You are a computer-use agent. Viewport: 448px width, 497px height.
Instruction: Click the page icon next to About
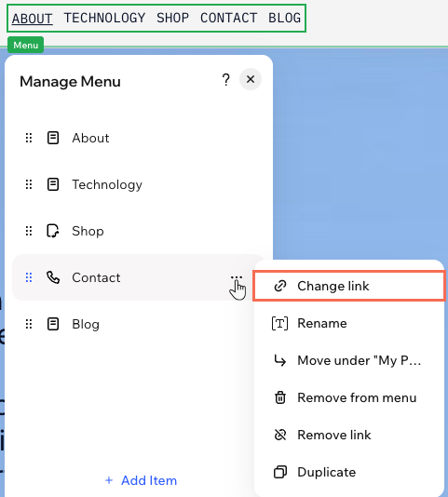[x=53, y=138]
